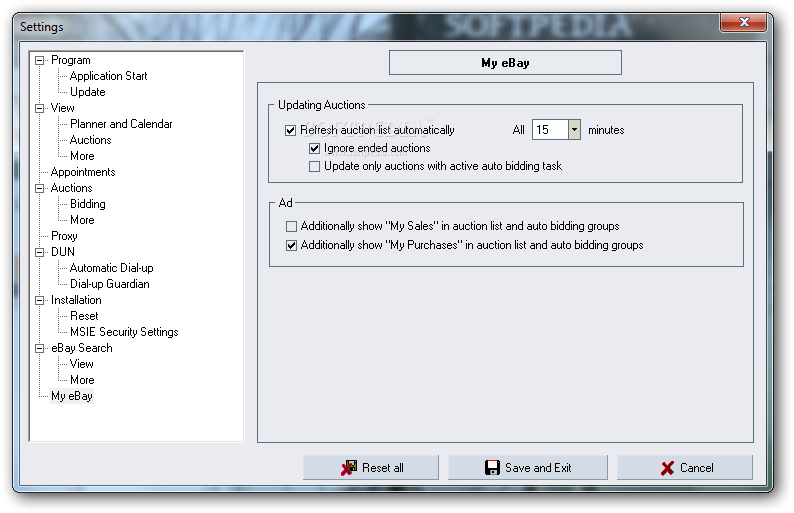This screenshot has height=513, width=794.
Task: Select Auctions under View
Action: [91, 140]
